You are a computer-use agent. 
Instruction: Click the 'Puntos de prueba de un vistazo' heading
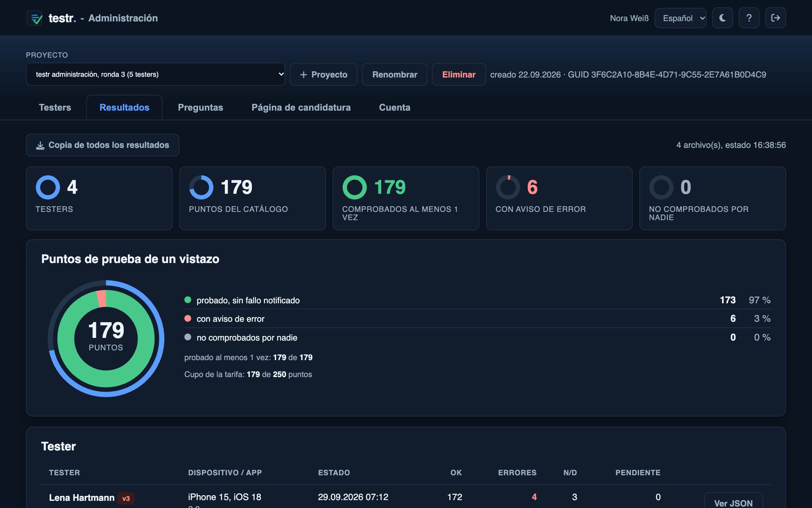tap(130, 259)
